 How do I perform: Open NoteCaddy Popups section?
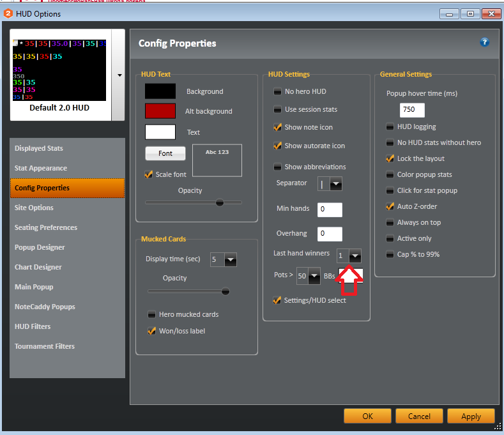coord(45,307)
